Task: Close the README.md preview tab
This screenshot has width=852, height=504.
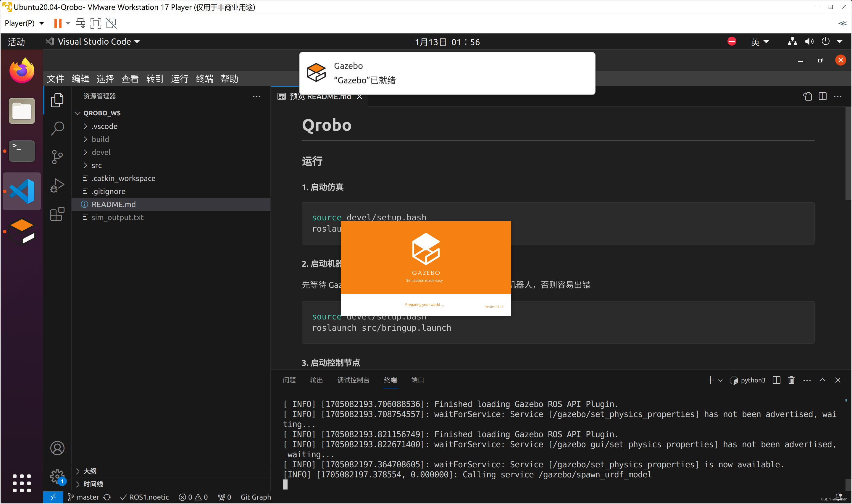Action: point(359,97)
